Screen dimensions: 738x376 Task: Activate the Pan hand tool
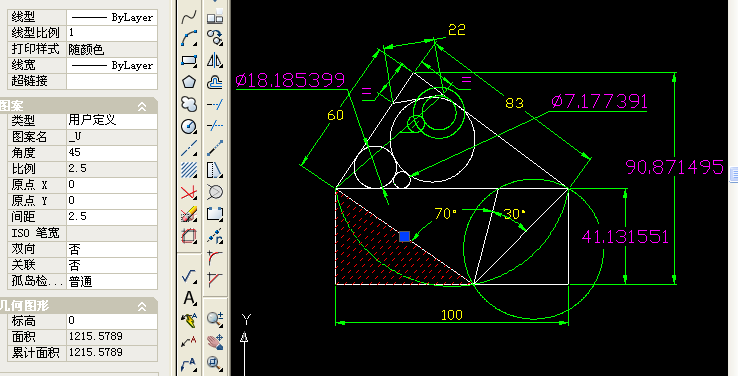pyautogui.click(x=215, y=341)
